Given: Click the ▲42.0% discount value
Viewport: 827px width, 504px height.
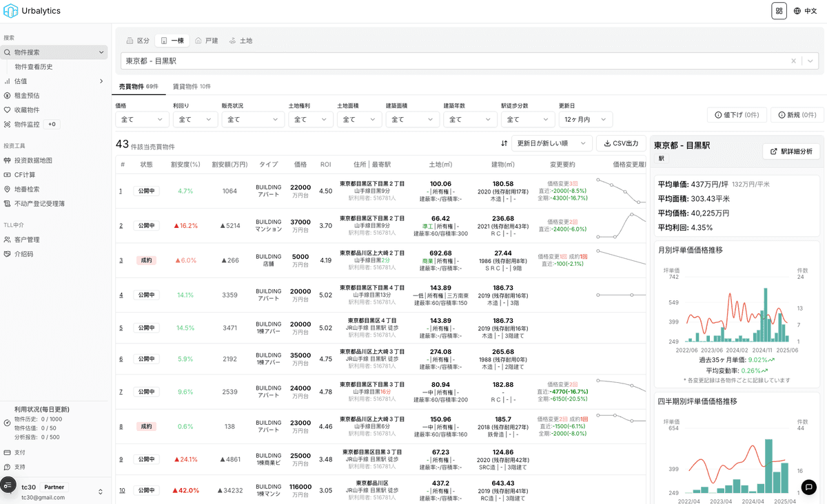Looking at the screenshot, I should click(185, 490).
